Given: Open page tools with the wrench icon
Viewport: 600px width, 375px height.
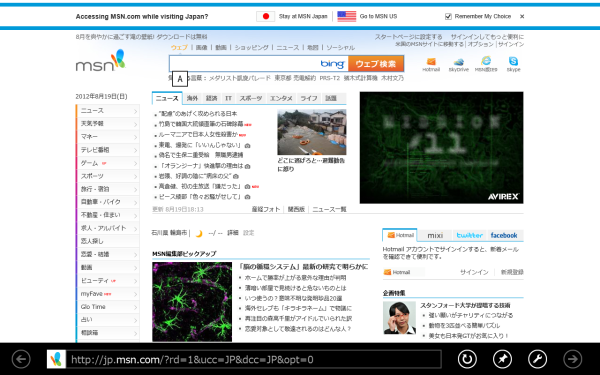Looking at the screenshot, I should [x=538, y=359].
